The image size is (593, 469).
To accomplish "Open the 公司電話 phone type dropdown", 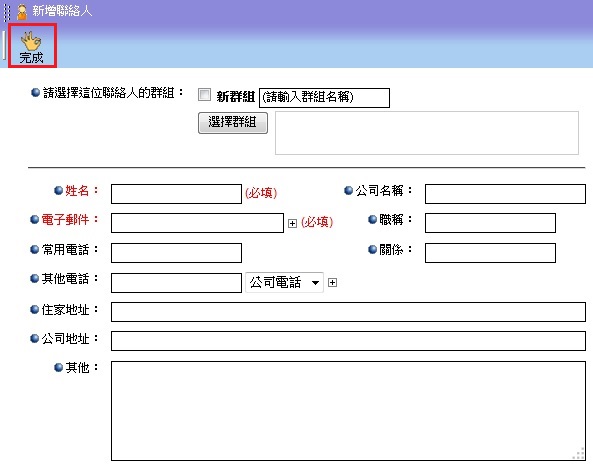I will (284, 282).
